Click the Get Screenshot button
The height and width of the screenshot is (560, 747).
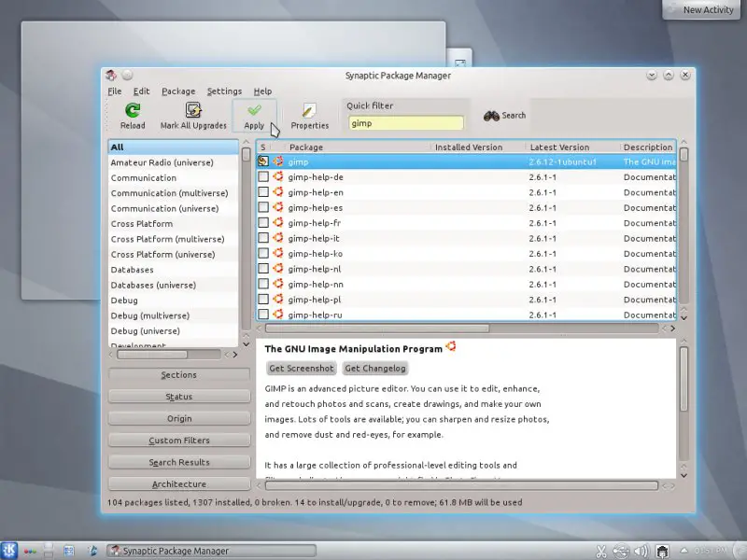(301, 368)
